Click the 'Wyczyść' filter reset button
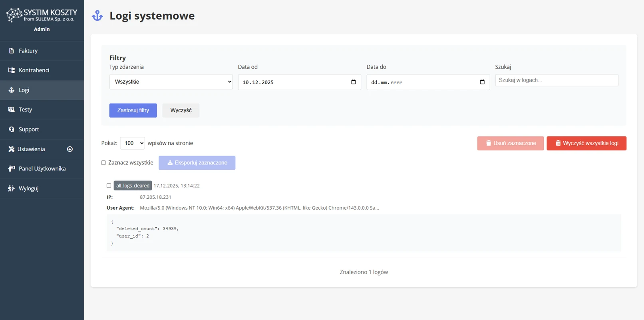The width and height of the screenshot is (644, 320). pos(181,110)
